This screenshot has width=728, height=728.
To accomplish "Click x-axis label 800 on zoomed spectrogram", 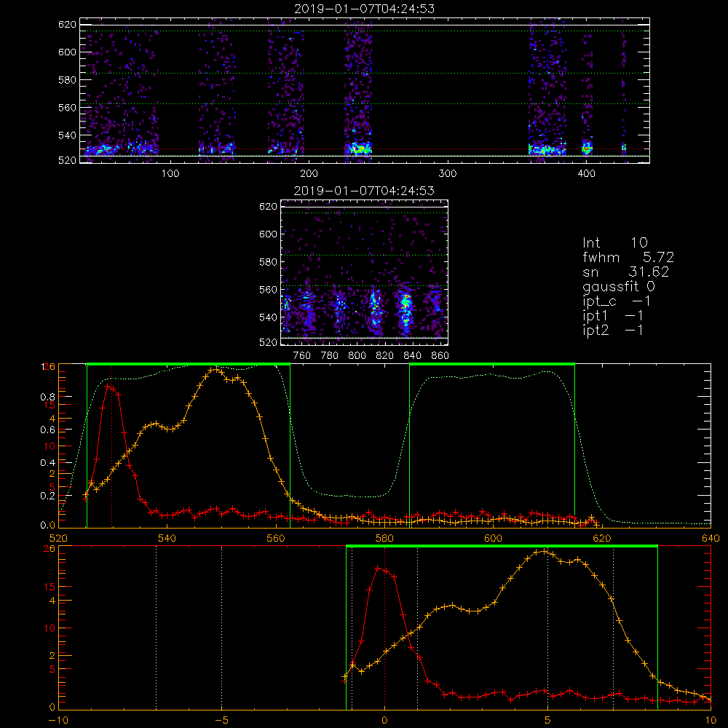I will [x=357, y=356].
